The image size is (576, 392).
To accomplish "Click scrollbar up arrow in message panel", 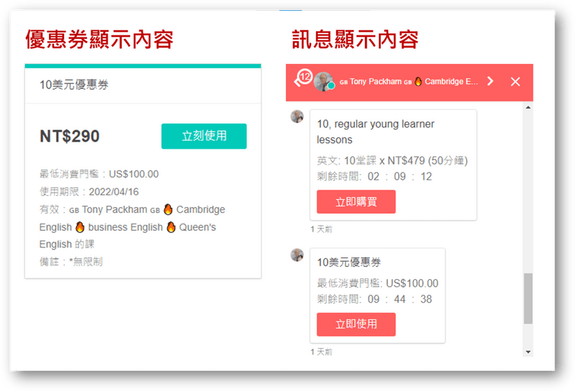I will coord(528,108).
